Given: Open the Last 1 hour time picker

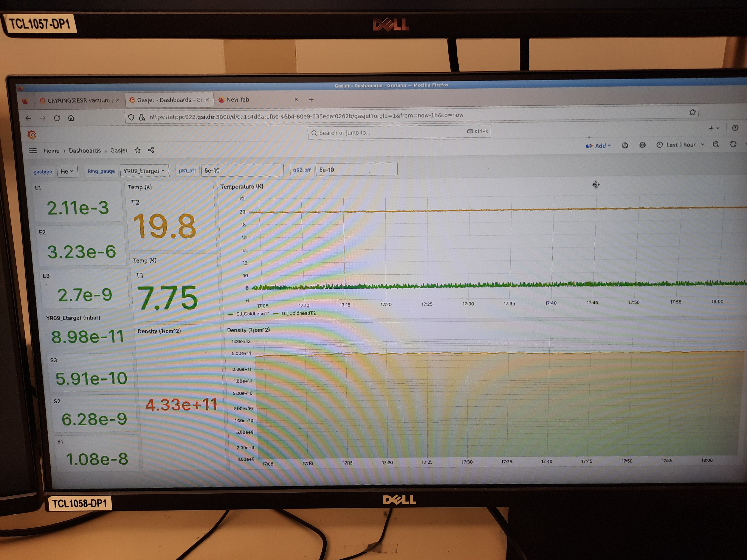Looking at the screenshot, I should [x=681, y=145].
